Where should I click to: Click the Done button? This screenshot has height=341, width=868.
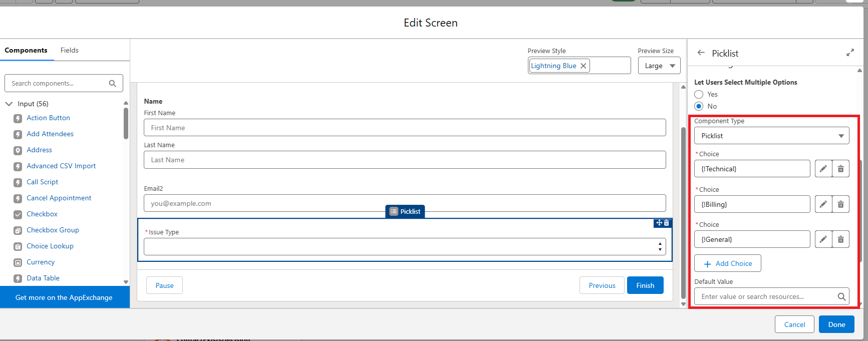tap(836, 324)
